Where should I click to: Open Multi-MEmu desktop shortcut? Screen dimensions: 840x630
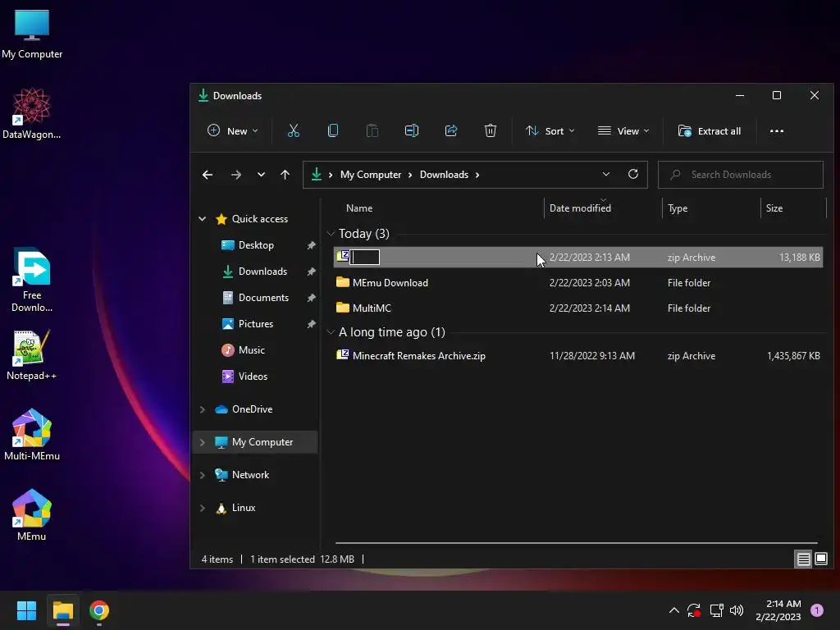point(32,435)
